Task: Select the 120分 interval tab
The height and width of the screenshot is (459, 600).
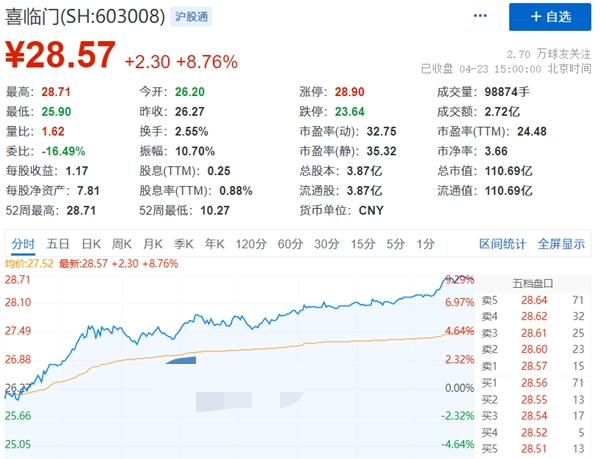Action: (x=250, y=243)
